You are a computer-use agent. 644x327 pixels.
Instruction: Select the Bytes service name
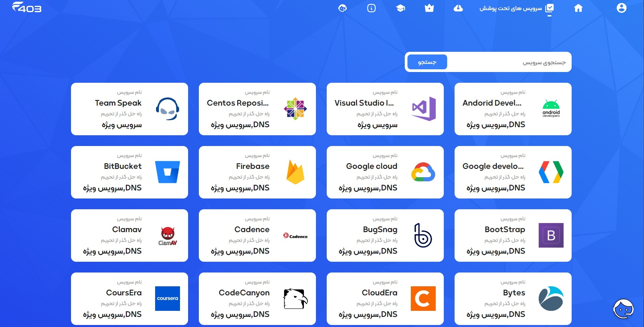click(x=514, y=293)
